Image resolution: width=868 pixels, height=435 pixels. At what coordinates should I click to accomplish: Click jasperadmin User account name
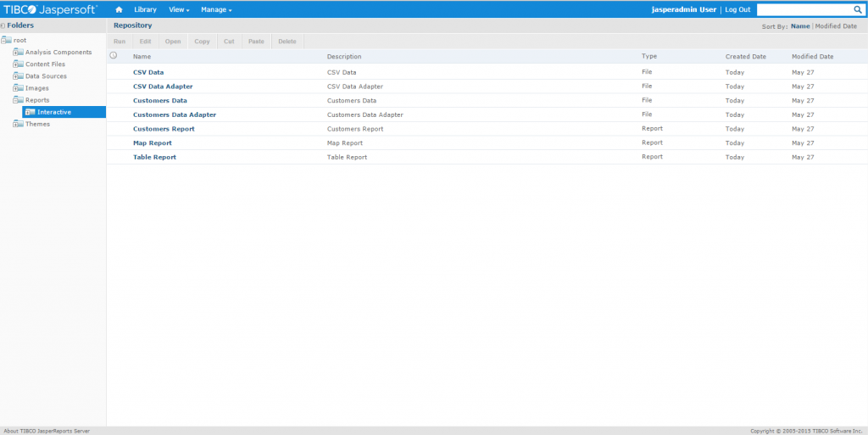coord(684,9)
